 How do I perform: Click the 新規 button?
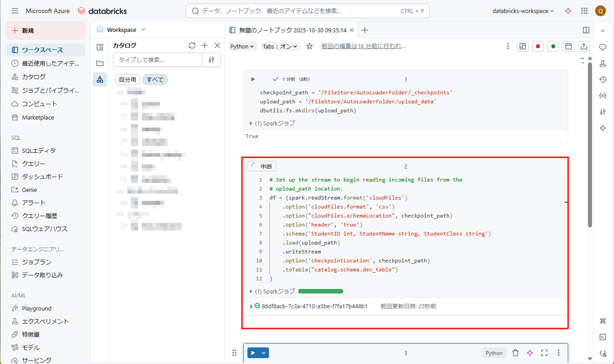[x=45, y=31]
